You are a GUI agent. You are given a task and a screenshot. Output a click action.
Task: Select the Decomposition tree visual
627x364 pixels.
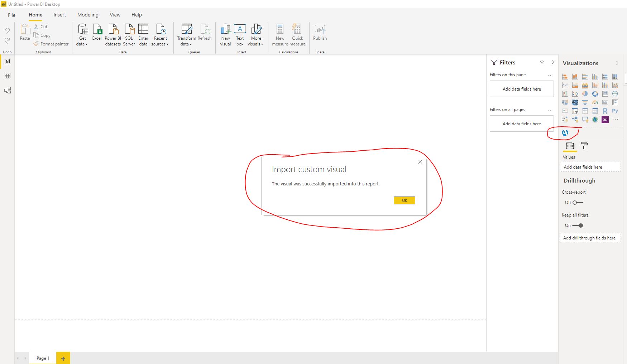[x=575, y=120]
